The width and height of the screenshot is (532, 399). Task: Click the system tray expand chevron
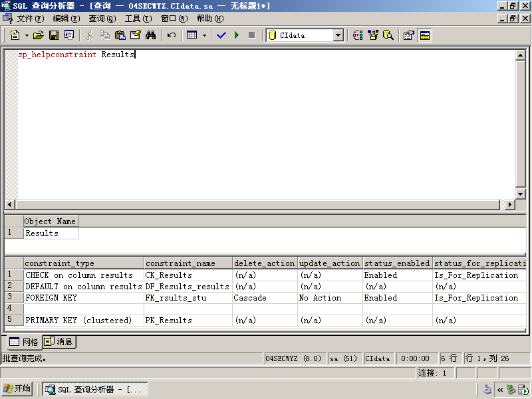pos(500,390)
